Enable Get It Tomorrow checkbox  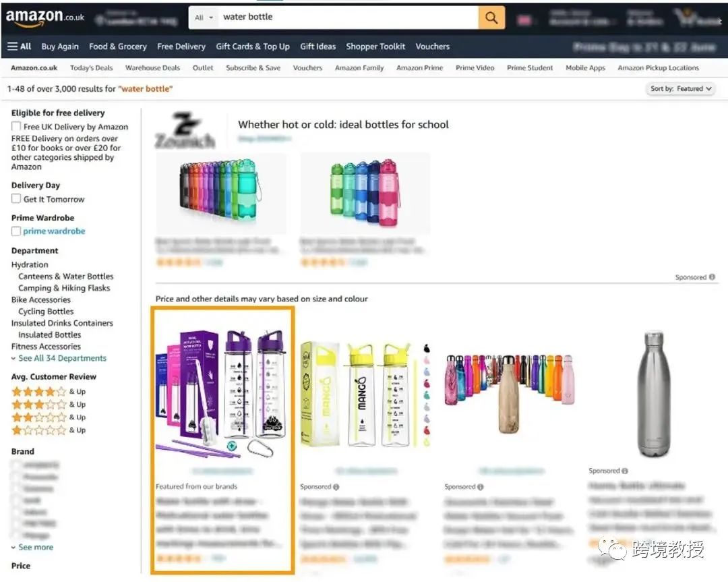(16, 199)
